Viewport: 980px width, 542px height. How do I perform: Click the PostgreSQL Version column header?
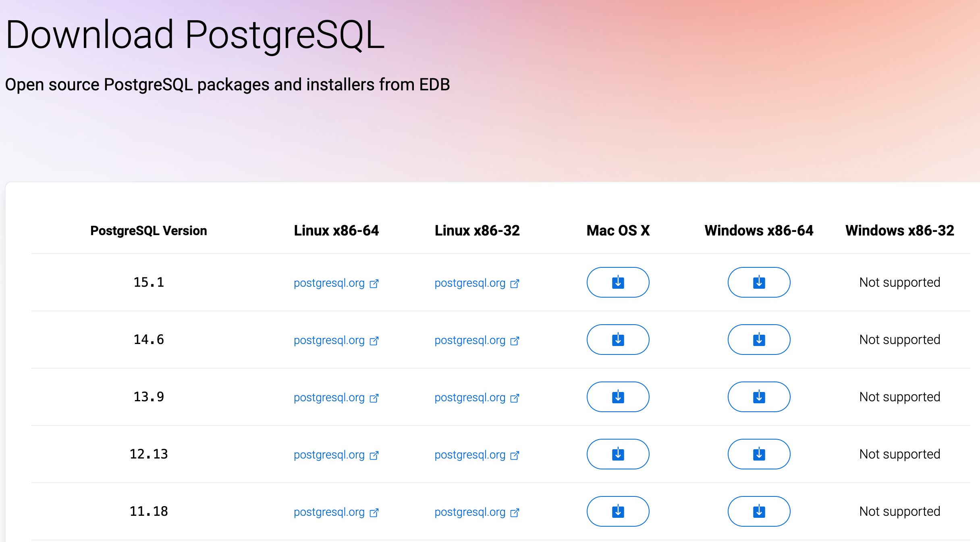coord(149,231)
